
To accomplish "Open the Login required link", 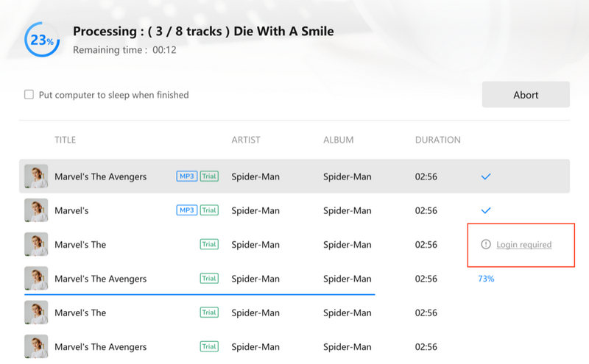I will click(523, 245).
